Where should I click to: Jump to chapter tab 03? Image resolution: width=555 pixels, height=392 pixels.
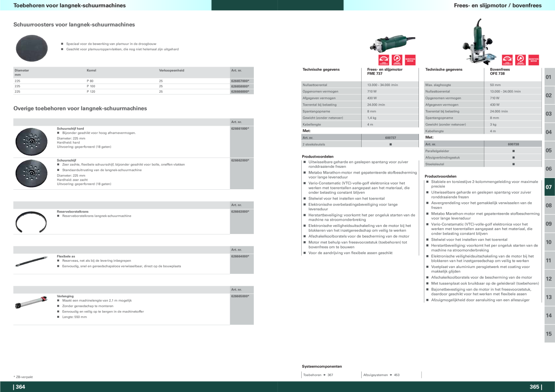(x=549, y=114)
